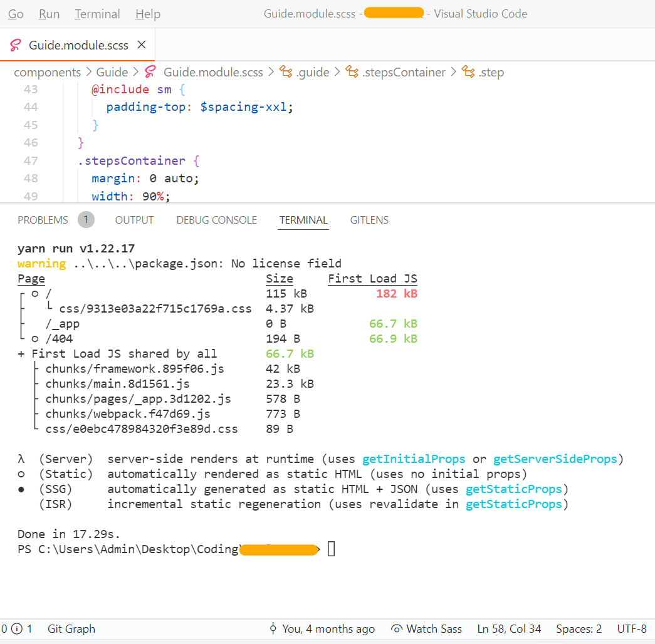Click the 'padding-top: $spacing-xxl;' line

pos(199,107)
